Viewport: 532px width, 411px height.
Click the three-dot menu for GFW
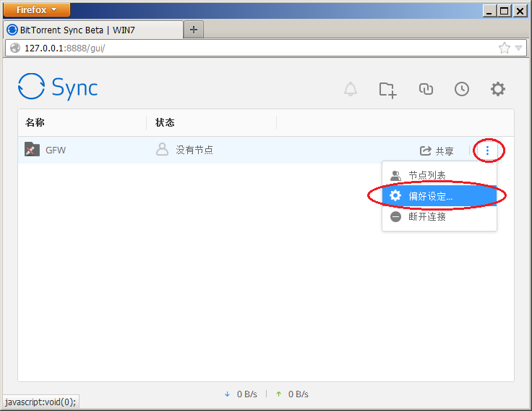(x=488, y=151)
